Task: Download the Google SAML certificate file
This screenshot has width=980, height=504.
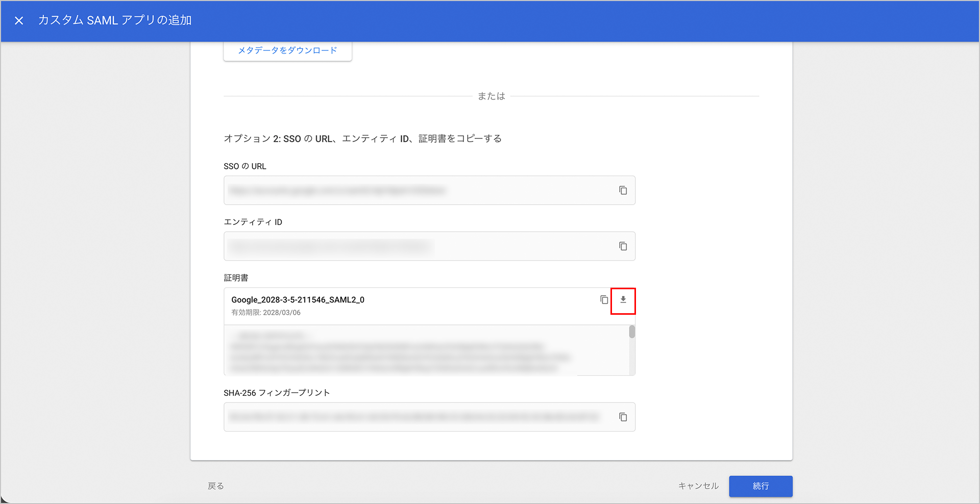Action: [623, 300]
